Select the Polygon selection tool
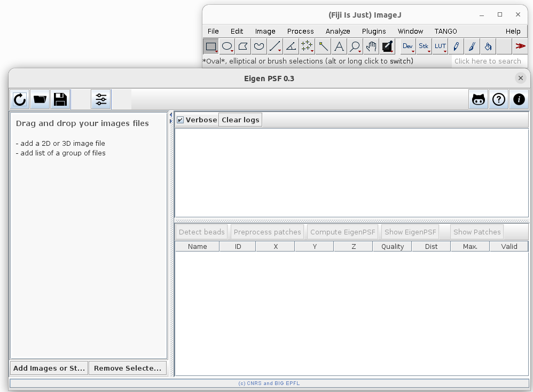Screen dimensions: 533x392 (242, 46)
